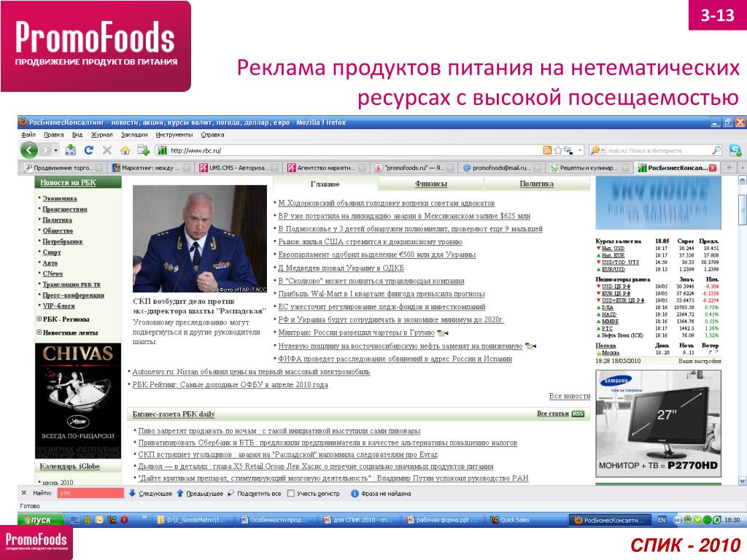Open the VIP-блоги sidebar link
The image size is (747, 560).
[58, 306]
